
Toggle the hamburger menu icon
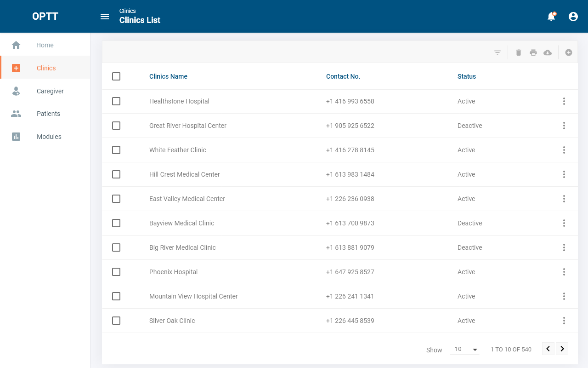[x=105, y=17]
